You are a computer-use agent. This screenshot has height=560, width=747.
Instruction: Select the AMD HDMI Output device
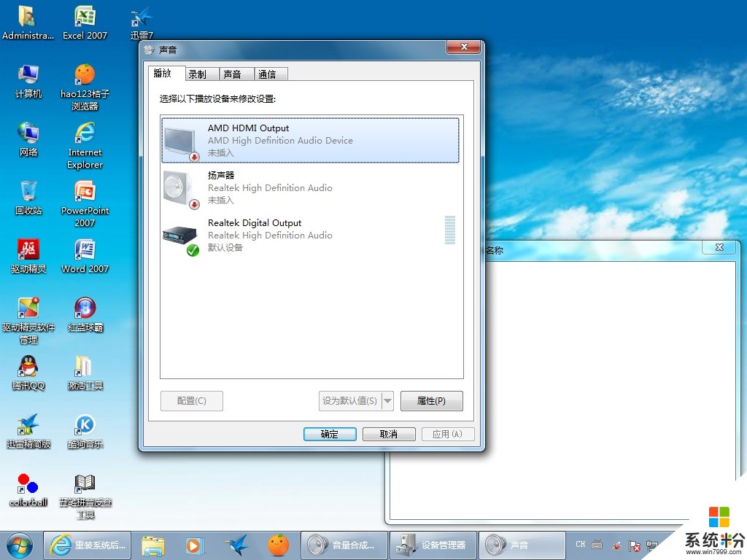point(310,140)
